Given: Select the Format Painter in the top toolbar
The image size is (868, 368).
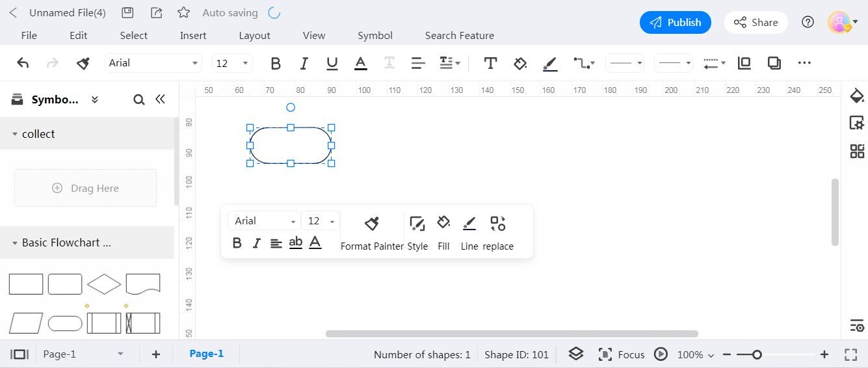Looking at the screenshot, I should click(x=83, y=63).
